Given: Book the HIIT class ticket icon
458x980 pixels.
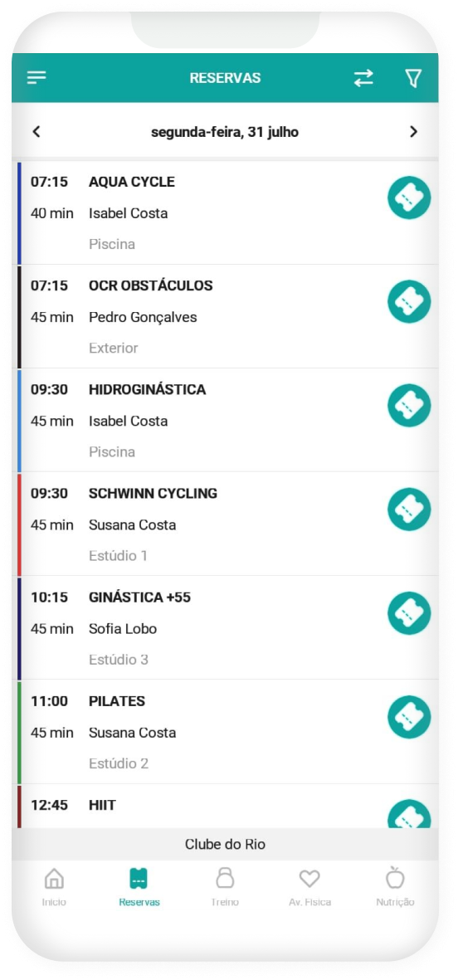Looking at the screenshot, I should [x=409, y=814].
